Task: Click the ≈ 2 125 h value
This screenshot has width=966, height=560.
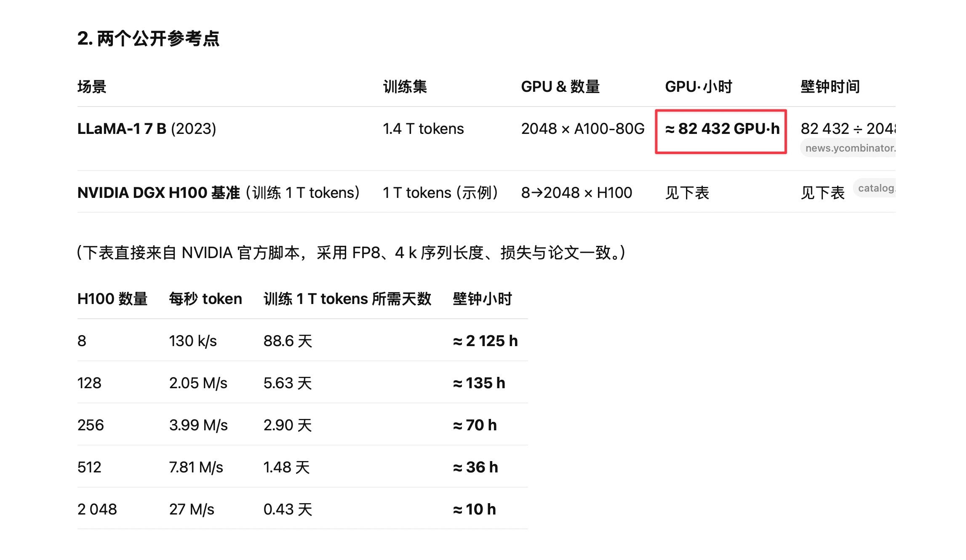Action: tap(485, 341)
